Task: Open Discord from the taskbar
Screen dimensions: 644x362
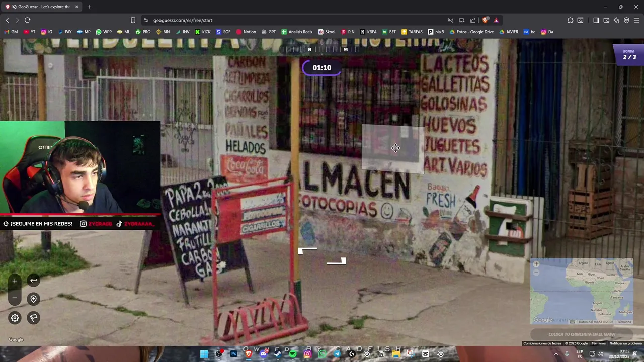Action: (x=263, y=354)
